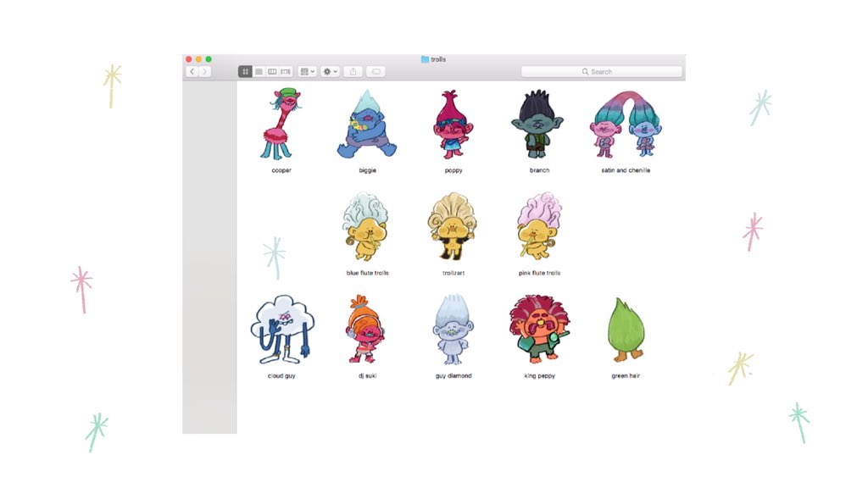Click the 'satin and chenille' file name
This screenshot has width=868, height=488.
point(626,170)
